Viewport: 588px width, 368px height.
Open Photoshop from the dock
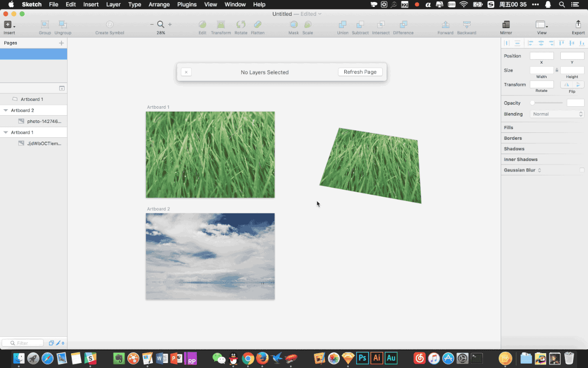(x=362, y=358)
